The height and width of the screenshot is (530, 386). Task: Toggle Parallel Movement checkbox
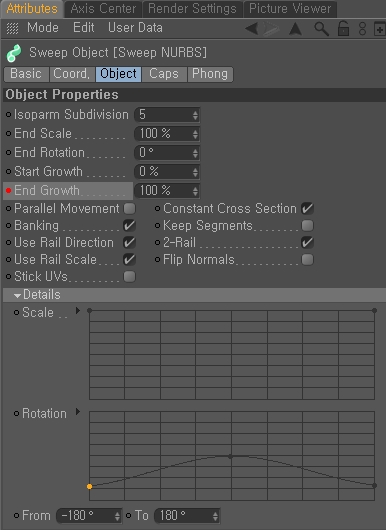click(129, 209)
